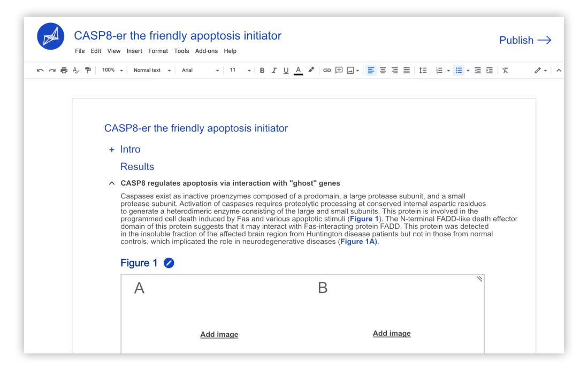Click the Publish button
Image resolution: width=588 pixels, height=370 pixels.
pyautogui.click(x=524, y=40)
